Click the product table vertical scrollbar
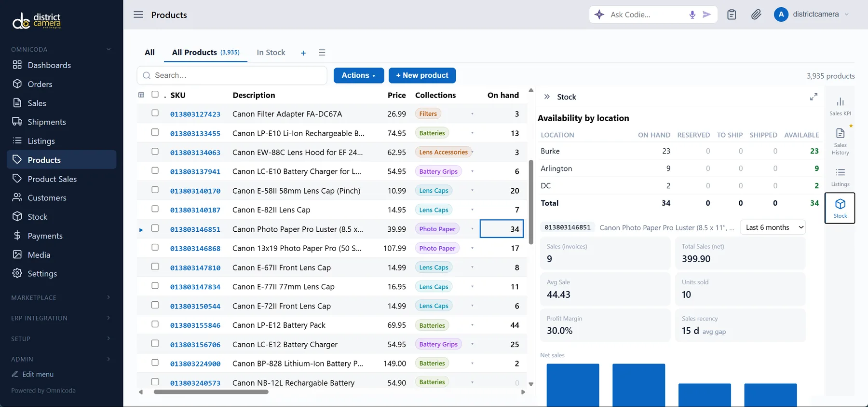The width and height of the screenshot is (868, 407). tap(531, 202)
